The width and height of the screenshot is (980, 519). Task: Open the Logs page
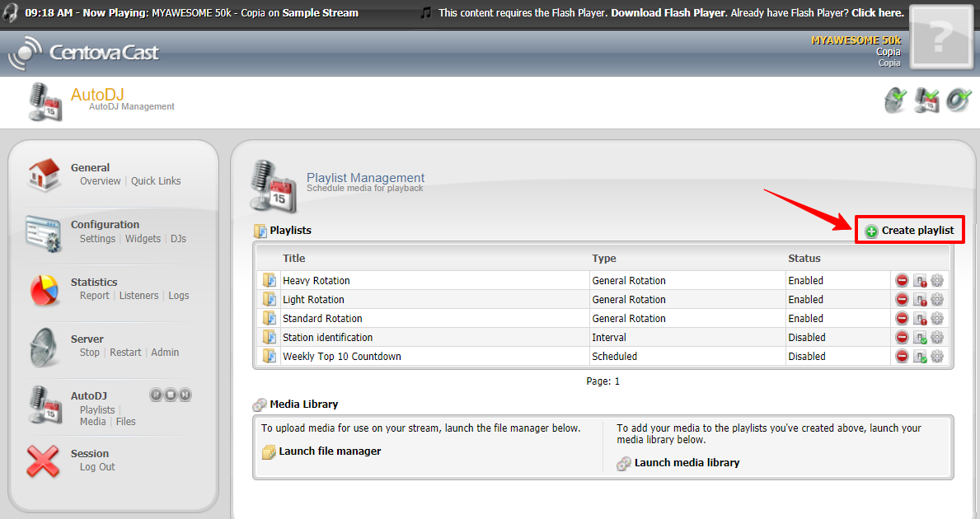click(178, 296)
